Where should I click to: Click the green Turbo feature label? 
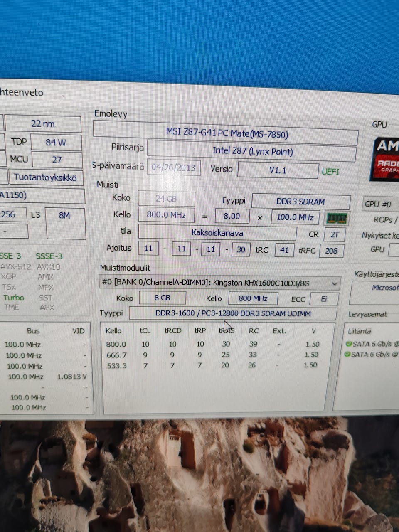tap(14, 298)
